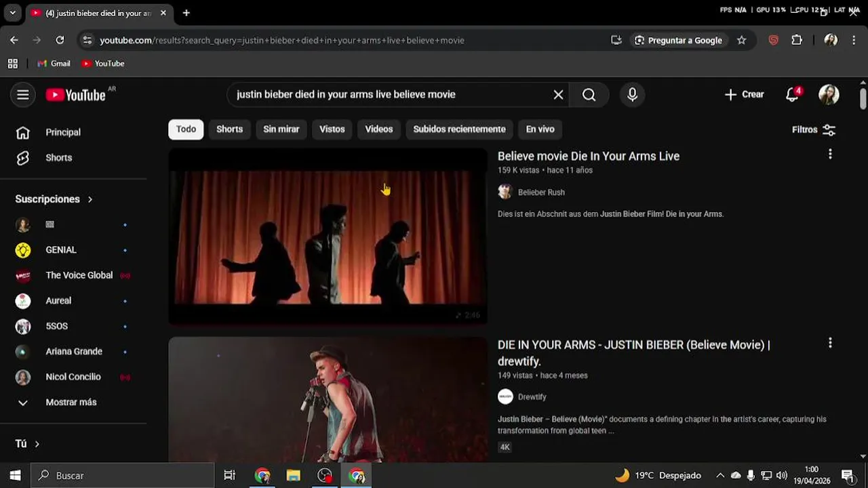Expand the Tú section
868x488 pixels.
27,444
